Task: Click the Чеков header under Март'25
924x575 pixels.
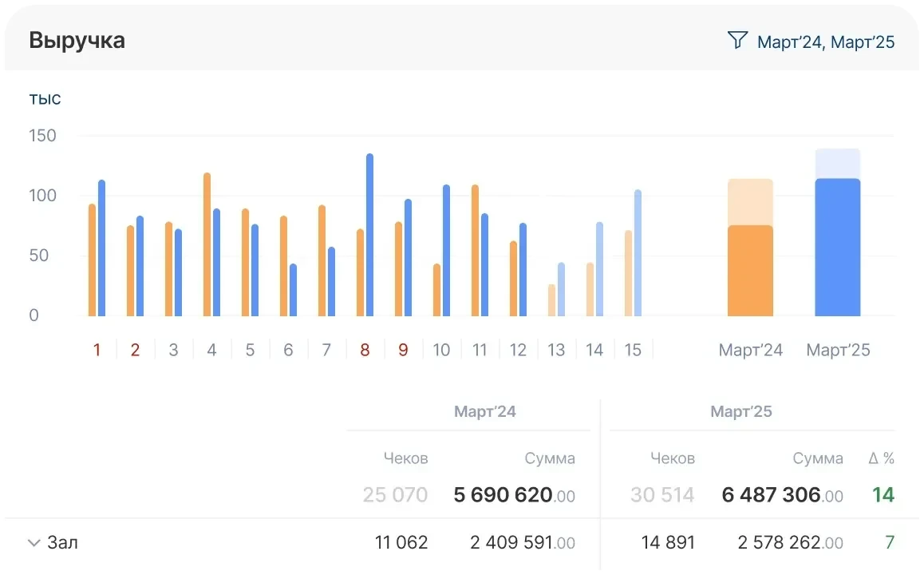Action: (x=672, y=458)
